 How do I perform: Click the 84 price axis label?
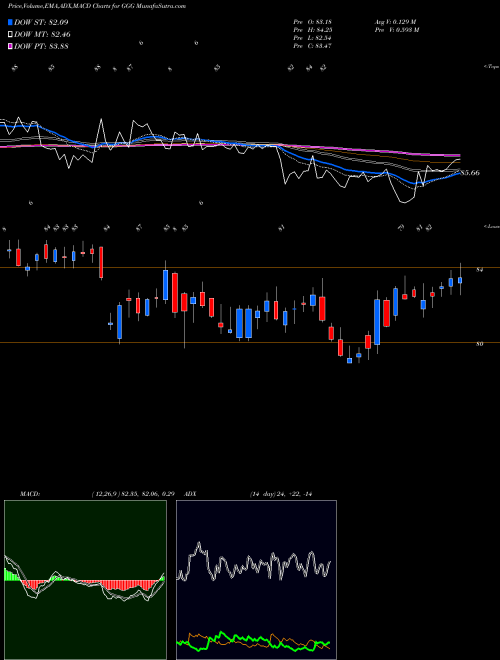(x=479, y=270)
